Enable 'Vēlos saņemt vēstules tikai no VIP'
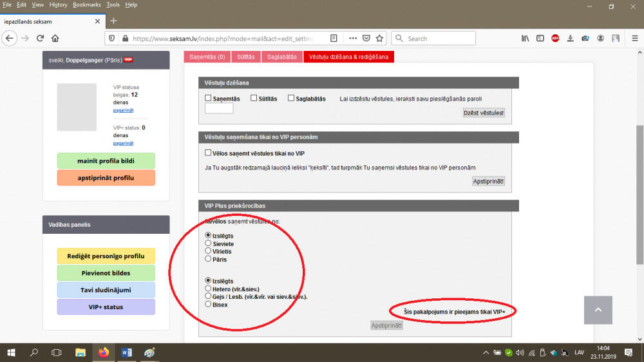Screen dimensions: 644x362 tap(208, 153)
